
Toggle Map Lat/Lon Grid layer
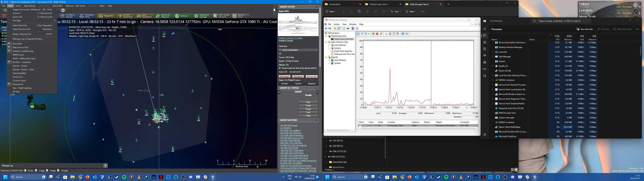(32, 47)
